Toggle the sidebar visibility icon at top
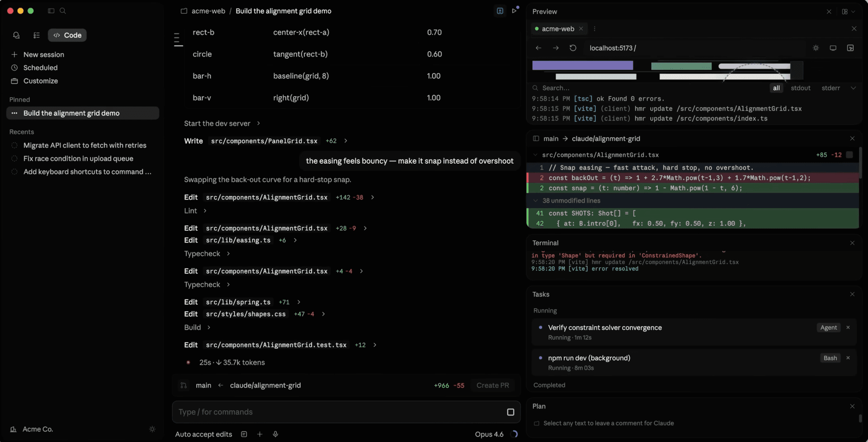The width and height of the screenshot is (868, 442). click(x=51, y=11)
